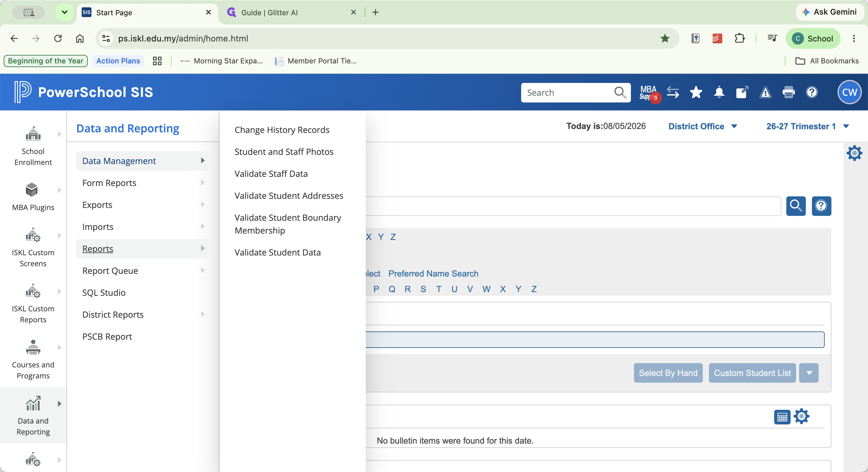Open the School Chrome profile button
868x472 pixels.
(813, 38)
